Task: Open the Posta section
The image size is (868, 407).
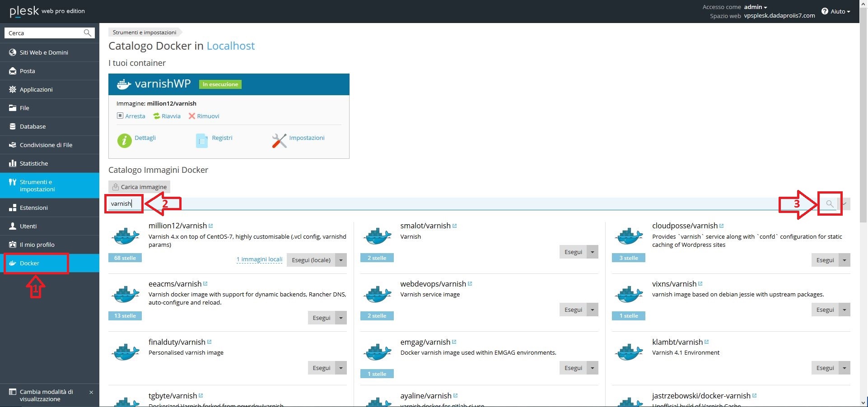Action: [x=28, y=71]
